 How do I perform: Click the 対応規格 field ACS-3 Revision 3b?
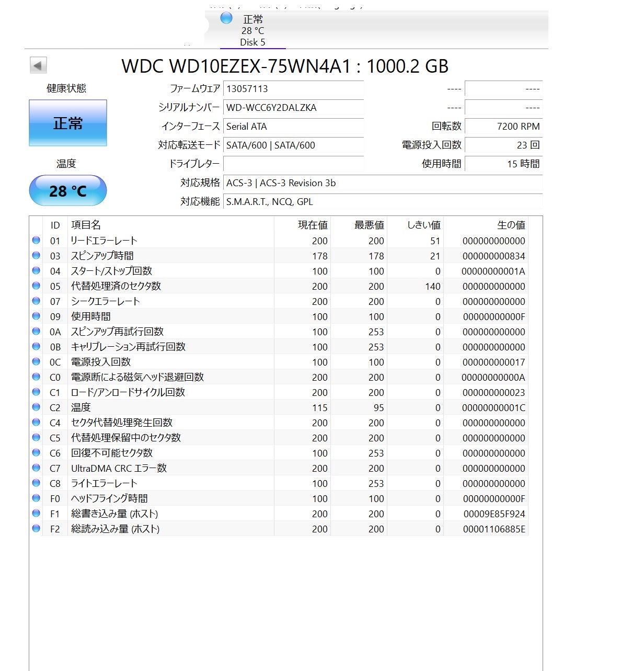[x=383, y=183]
